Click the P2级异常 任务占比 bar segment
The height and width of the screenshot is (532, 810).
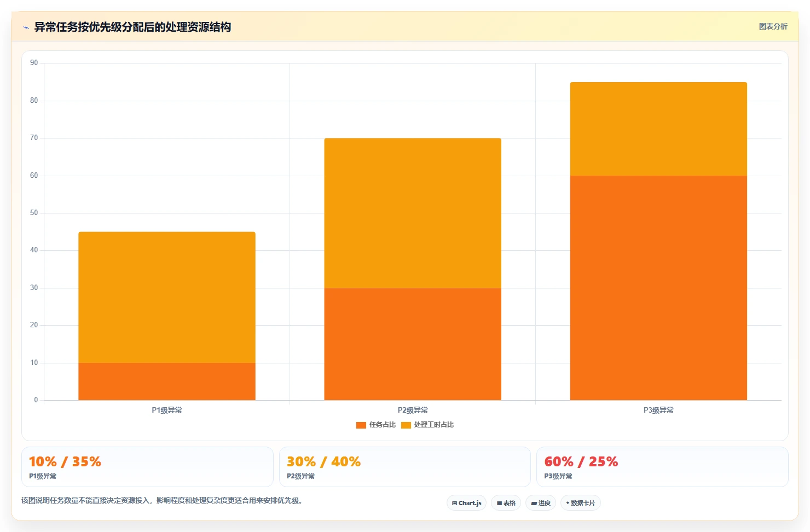(413, 344)
